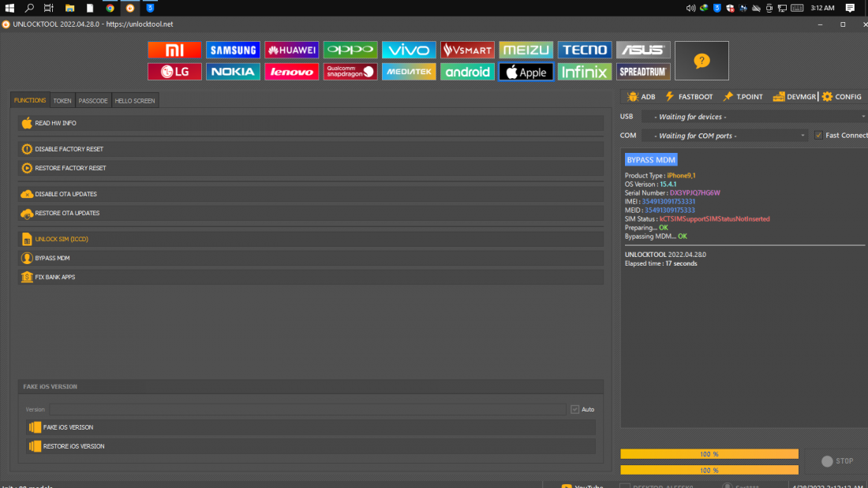This screenshot has width=868, height=488.
Task: Select the Apple brand logo
Action: click(526, 72)
